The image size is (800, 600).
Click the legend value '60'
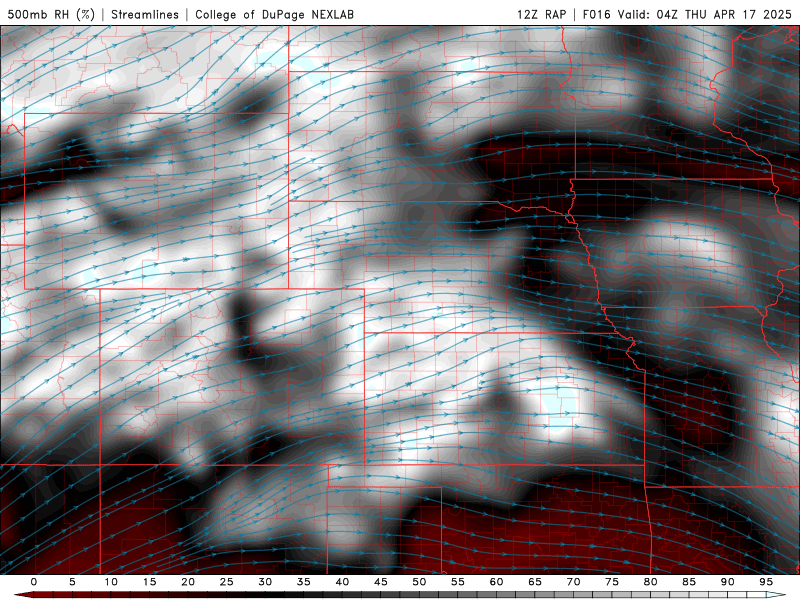496,582
